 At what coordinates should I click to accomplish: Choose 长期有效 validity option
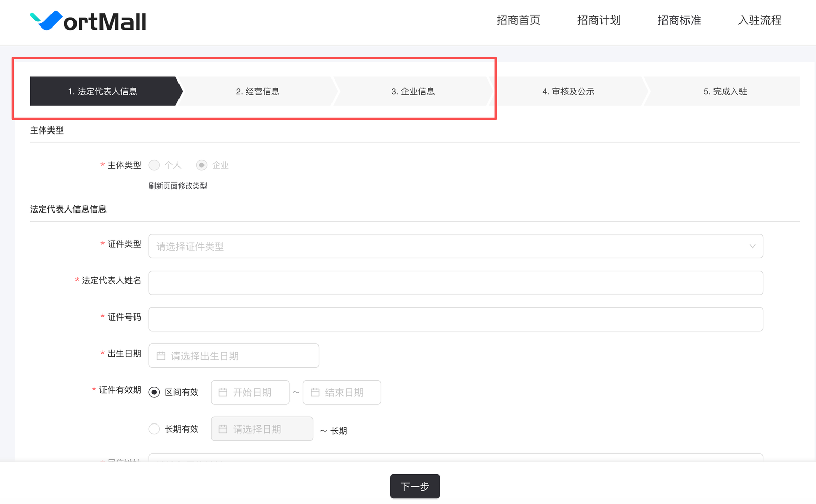154,429
